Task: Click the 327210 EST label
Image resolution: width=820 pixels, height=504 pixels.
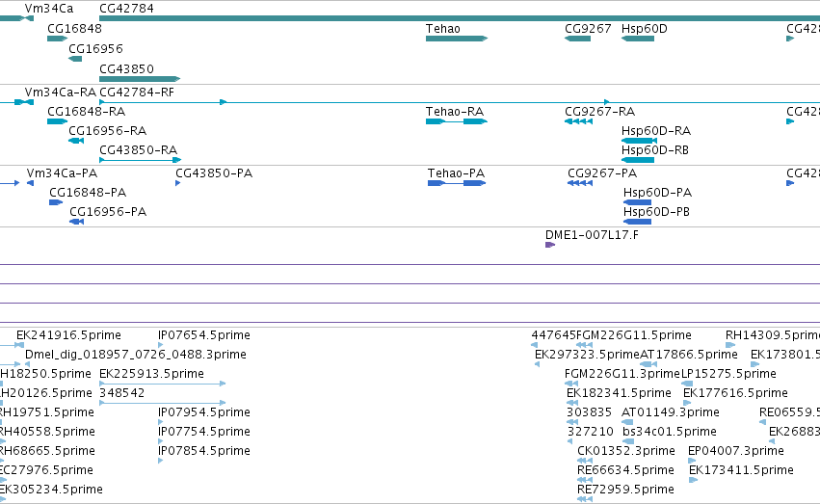Action: click(x=591, y=432)
